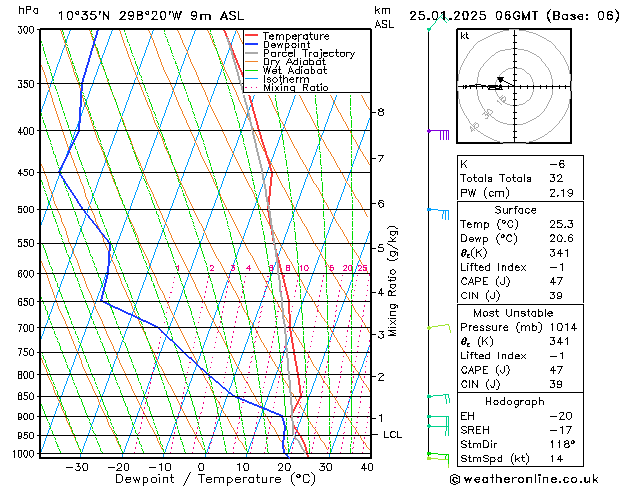Click the surface Temp value 25.3
The height and width of the screenshot is (486, 629).
561,224
